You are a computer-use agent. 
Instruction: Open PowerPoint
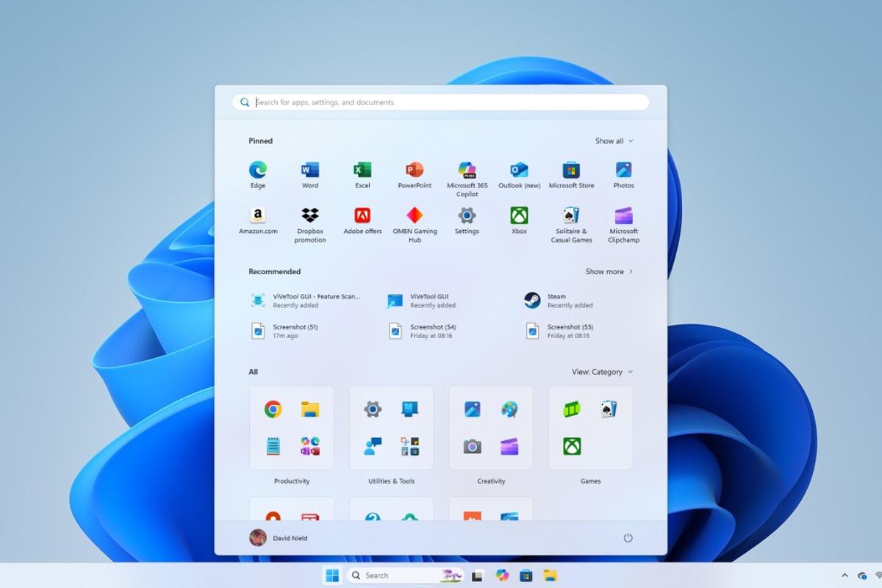click(x=415, y=169)
